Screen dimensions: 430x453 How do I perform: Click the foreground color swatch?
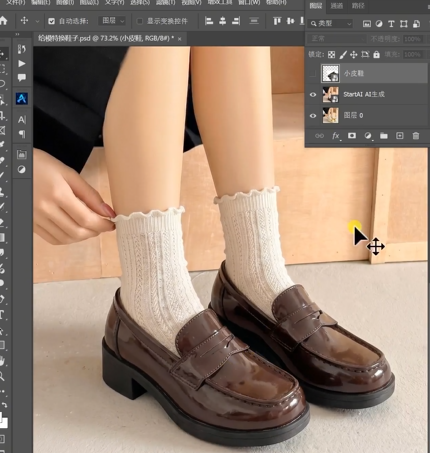pos(2,417)
